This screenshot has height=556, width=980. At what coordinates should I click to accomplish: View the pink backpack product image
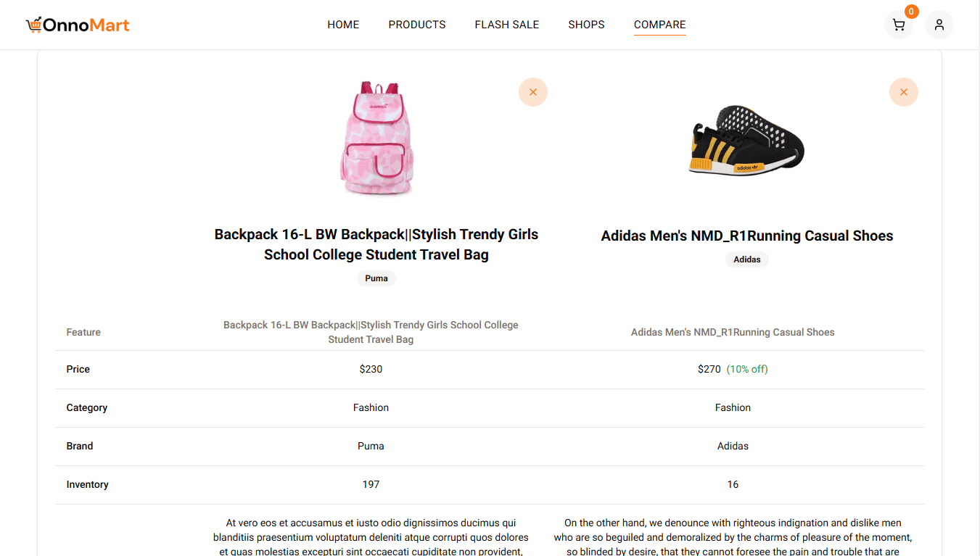[x=376, y=138]
